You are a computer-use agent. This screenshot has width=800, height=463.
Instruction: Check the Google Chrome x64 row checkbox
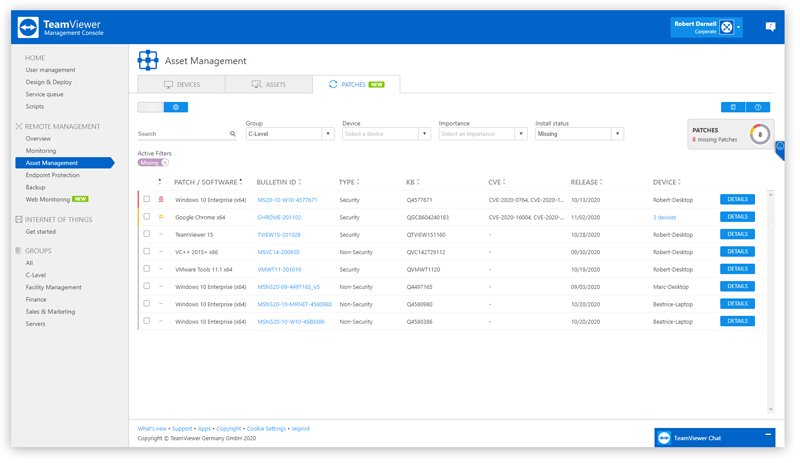click(x=147, y=216)
